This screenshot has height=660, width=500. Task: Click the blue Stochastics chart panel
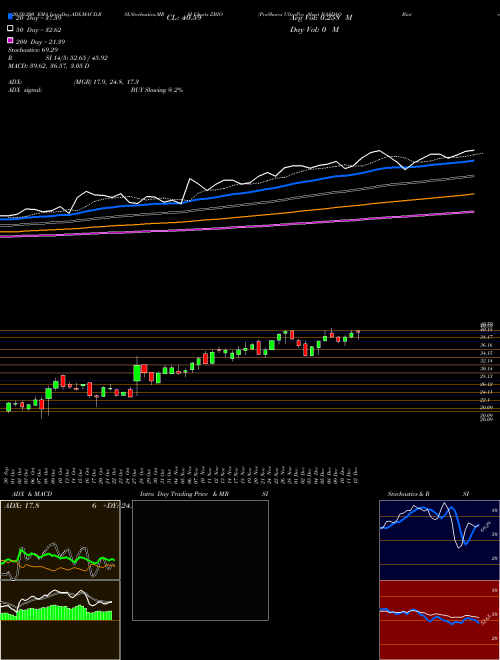439,540
